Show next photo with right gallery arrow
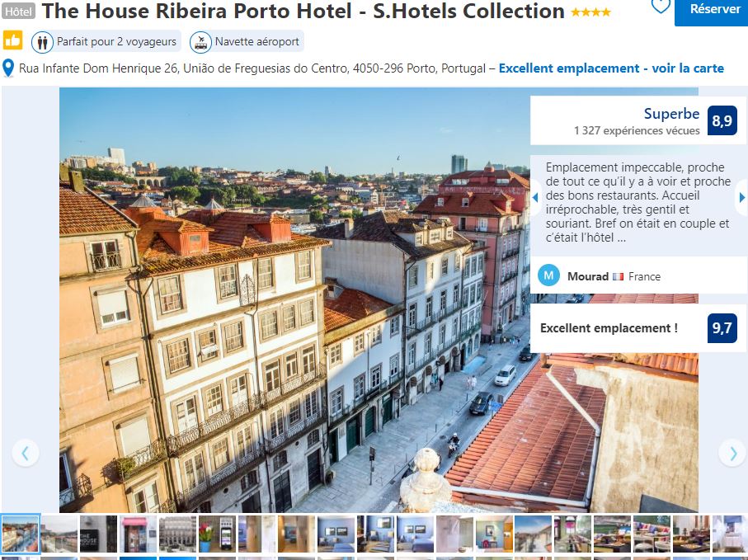The image size is (748, 560). (x=732, y=453)
